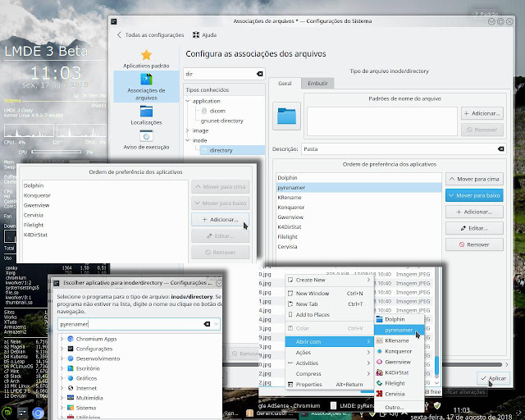Choose Konqueror icon in Abrir com submenu
Image resolution: width=525 pixels, height=420 pixels.
[x=379, y=351]
